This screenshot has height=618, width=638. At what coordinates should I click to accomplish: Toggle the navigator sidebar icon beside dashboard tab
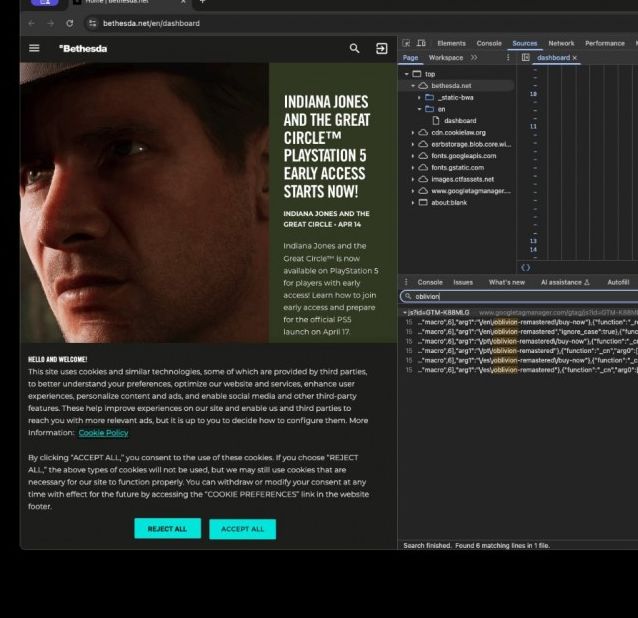[x=526, y=58]
